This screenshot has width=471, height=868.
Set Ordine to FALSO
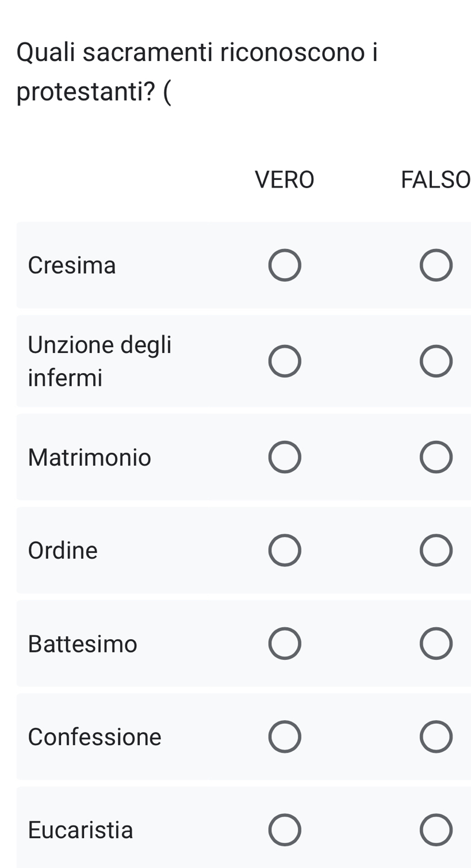[436, 550]
